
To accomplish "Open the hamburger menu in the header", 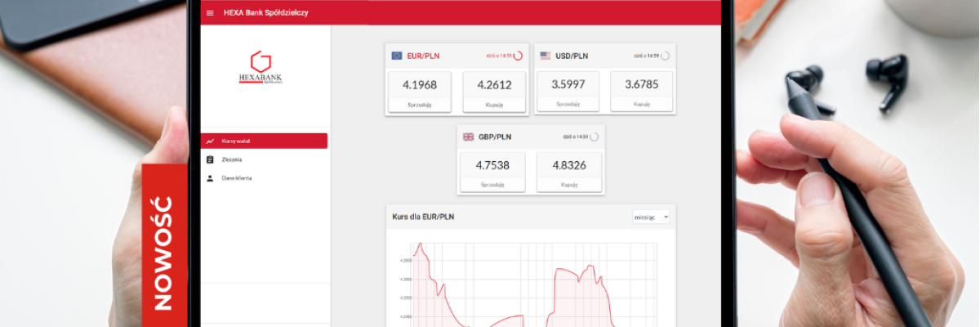I will click(x=210, y=13).
